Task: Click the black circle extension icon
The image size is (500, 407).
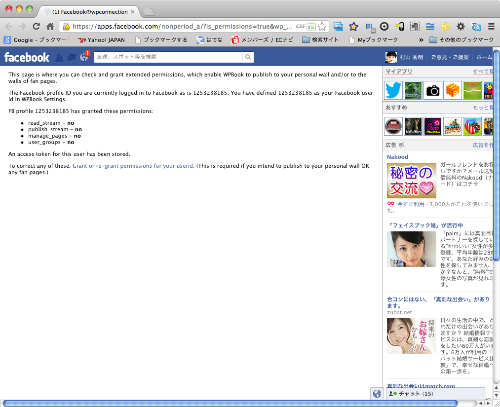Action: [x=384, y=26]
